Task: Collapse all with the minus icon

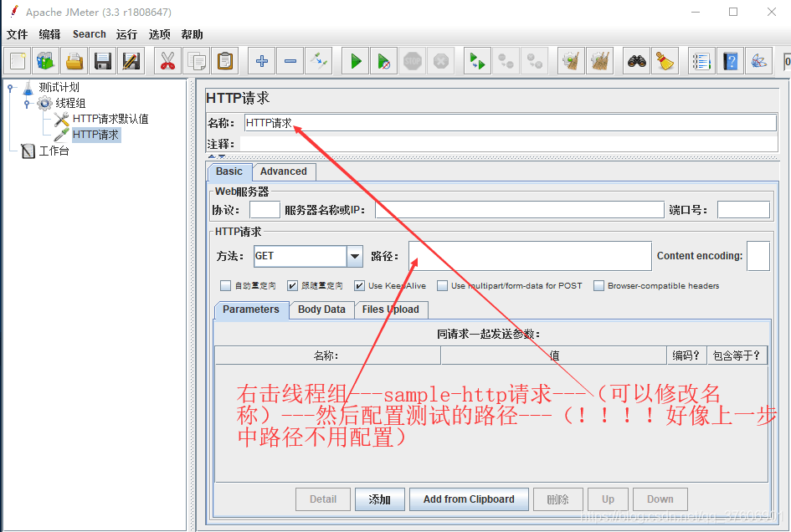Action: [290, 62]
